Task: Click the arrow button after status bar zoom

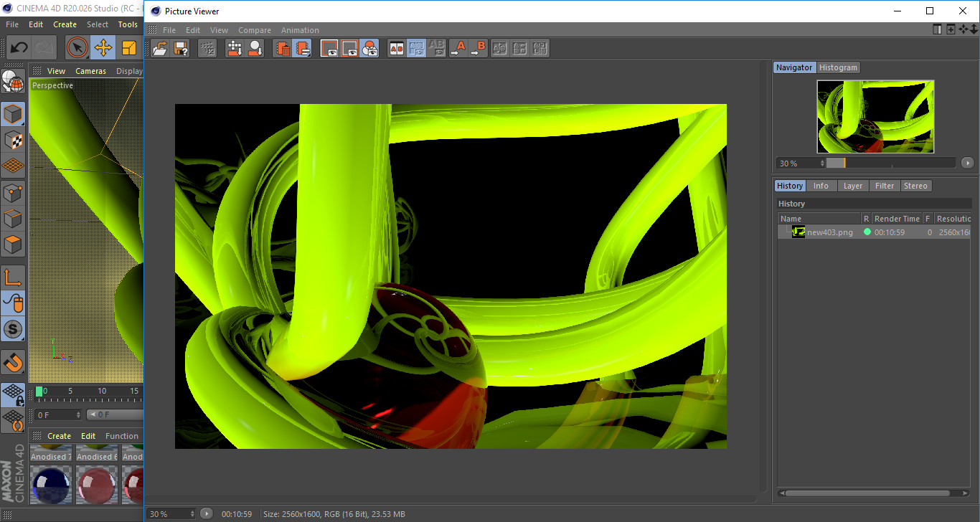Action: click(x=207, y=513)
